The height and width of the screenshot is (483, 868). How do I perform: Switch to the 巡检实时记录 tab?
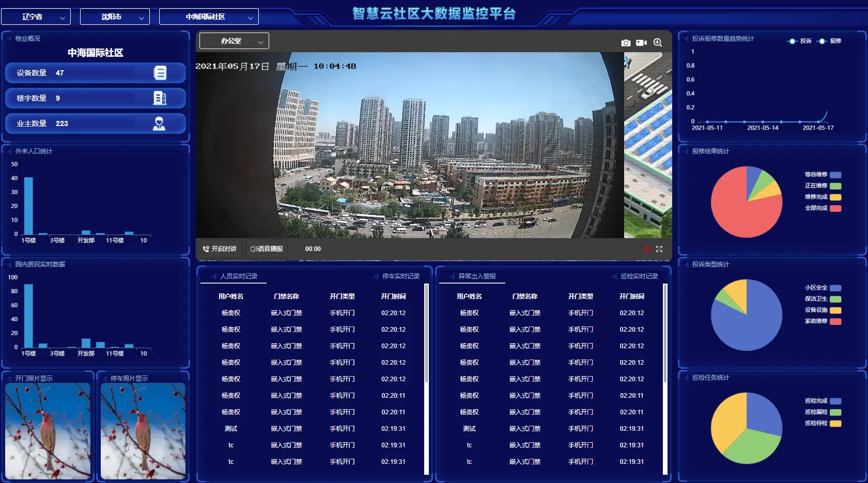[639, 276]
